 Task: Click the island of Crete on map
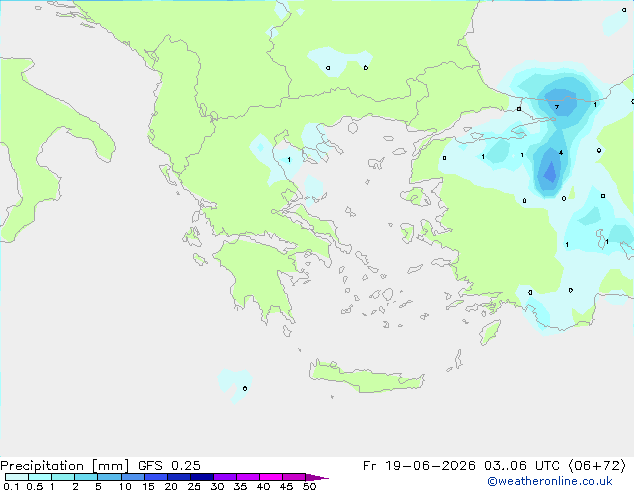[366, 378]
